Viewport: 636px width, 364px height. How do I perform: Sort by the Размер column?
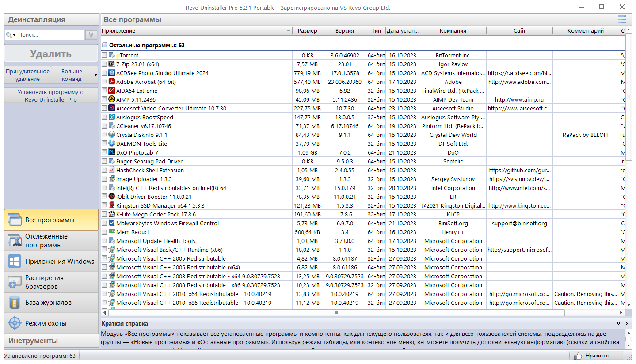click(x=308, y=31)
